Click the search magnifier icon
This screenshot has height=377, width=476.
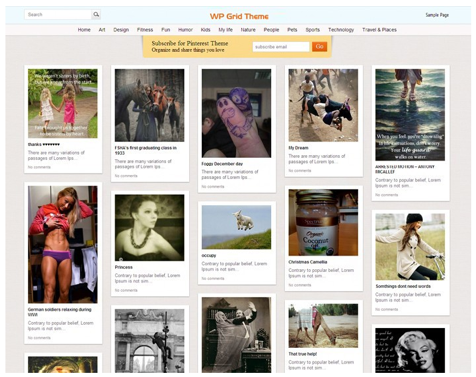point(96,14)
